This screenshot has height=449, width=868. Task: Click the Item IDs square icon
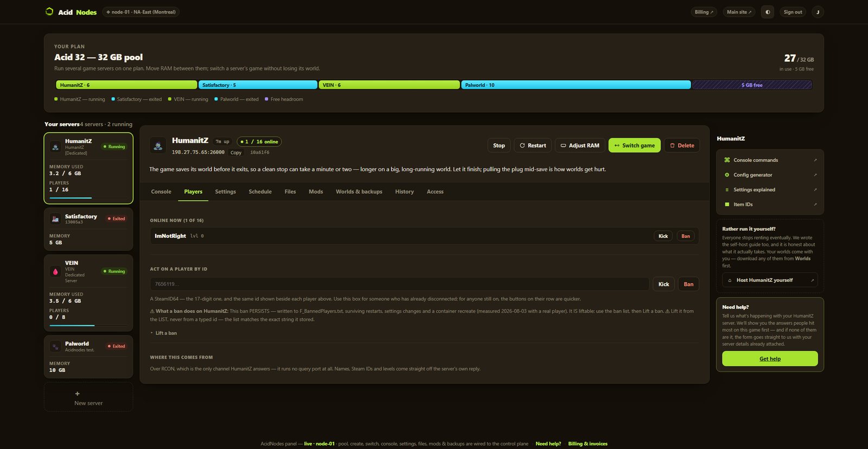point(727,204)
